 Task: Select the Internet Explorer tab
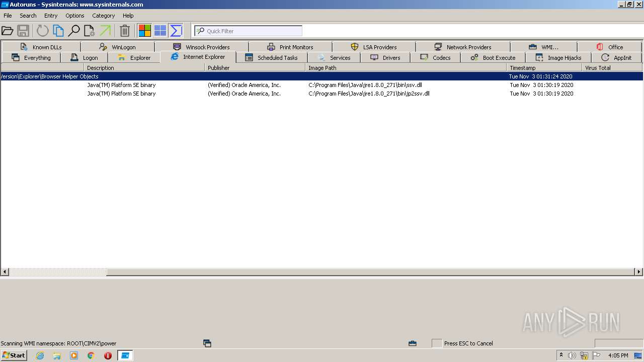tap(198, 57)
